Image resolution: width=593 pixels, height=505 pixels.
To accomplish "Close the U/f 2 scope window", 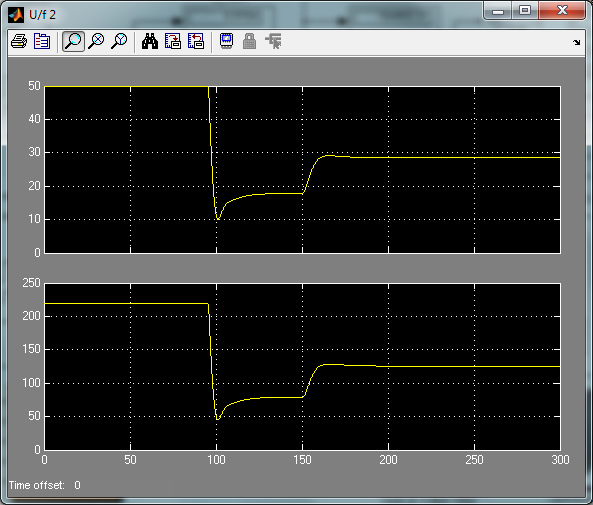I will [562, 11].
